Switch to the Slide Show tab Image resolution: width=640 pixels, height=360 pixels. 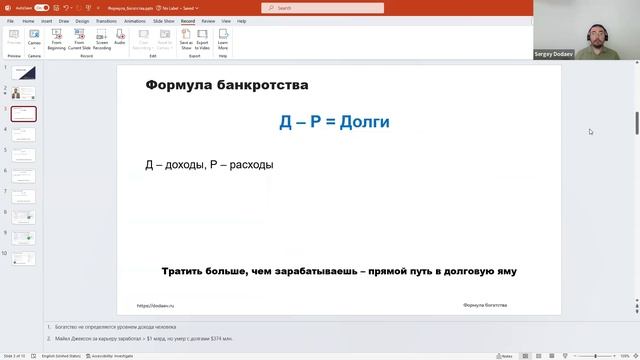(x=164, y=21)
